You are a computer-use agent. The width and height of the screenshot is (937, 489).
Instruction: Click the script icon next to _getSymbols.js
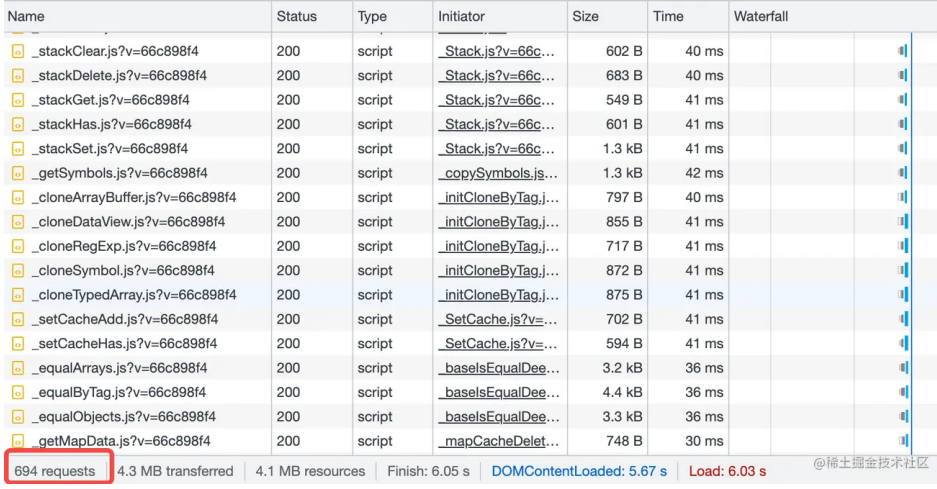click(17, 173)
